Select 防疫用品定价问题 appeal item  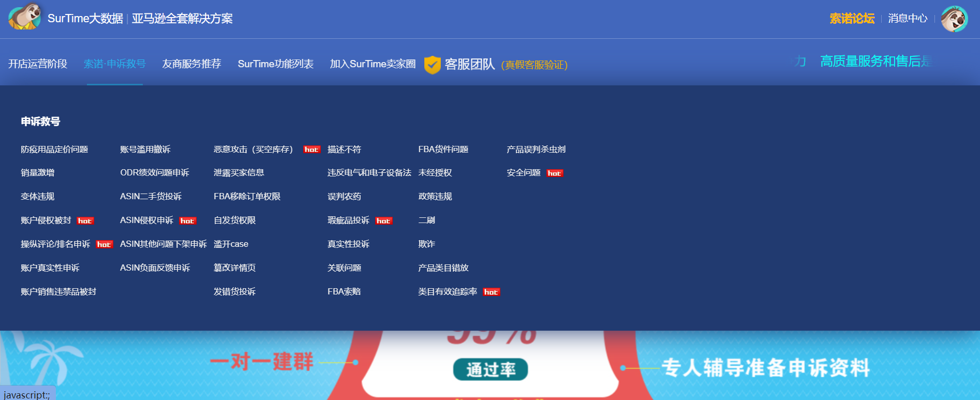(x=54, y=150)
